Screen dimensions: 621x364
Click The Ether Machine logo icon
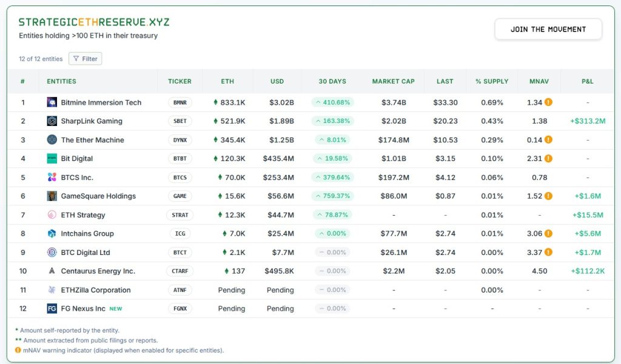(52, 140)
